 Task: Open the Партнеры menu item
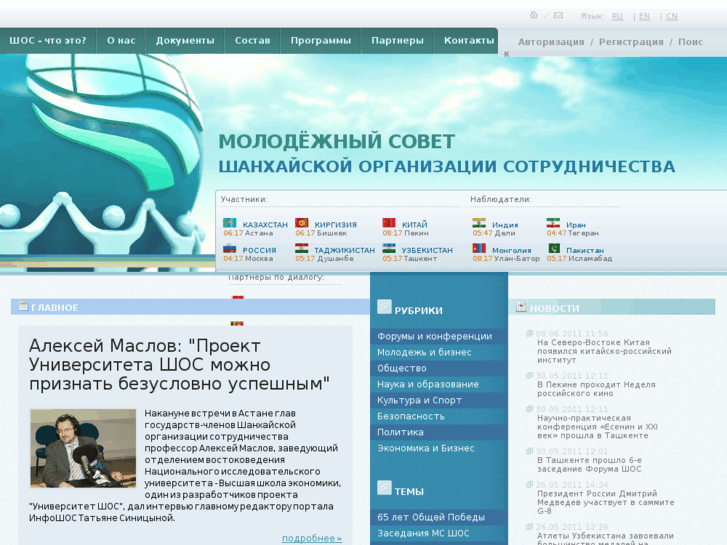click(x=397, y=40)
